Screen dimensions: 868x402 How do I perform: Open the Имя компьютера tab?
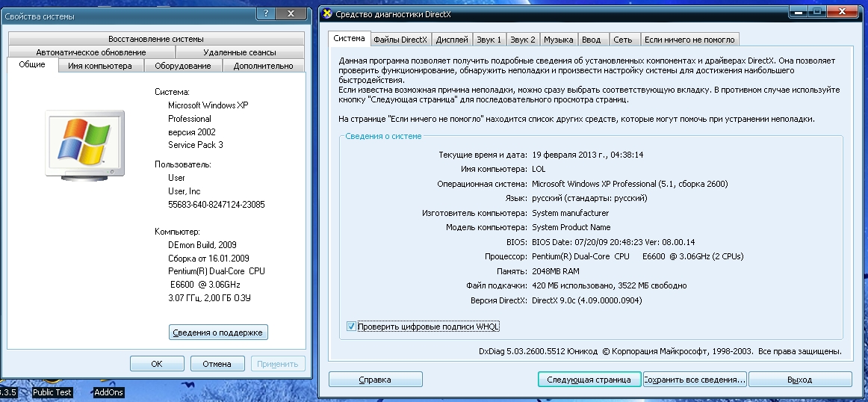pyautogui.click(x=100, y=66)
